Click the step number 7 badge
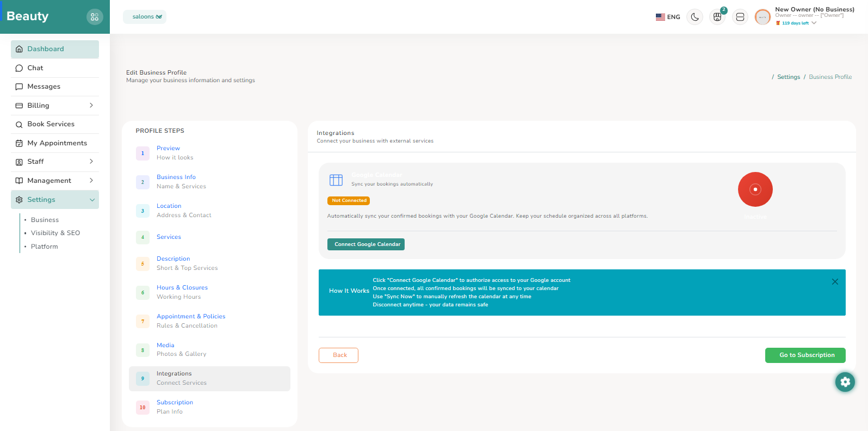Image resolution: width=868 pixels, height=431 pixels. [x=142, y=322]
